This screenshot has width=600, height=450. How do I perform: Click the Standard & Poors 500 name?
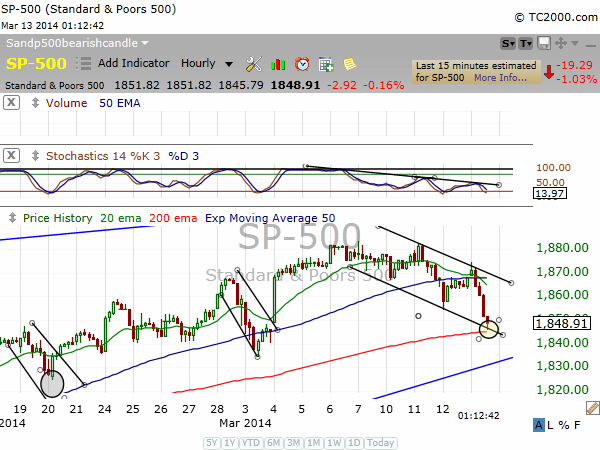55,85
